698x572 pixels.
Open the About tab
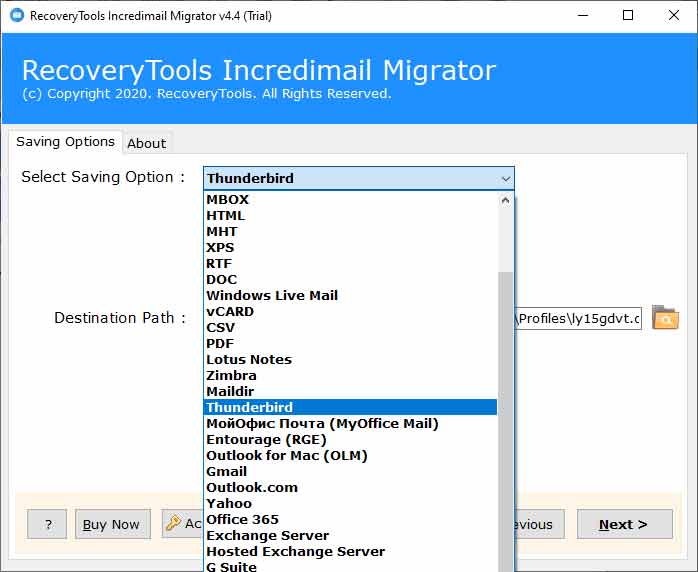click(x=146, y=143)
